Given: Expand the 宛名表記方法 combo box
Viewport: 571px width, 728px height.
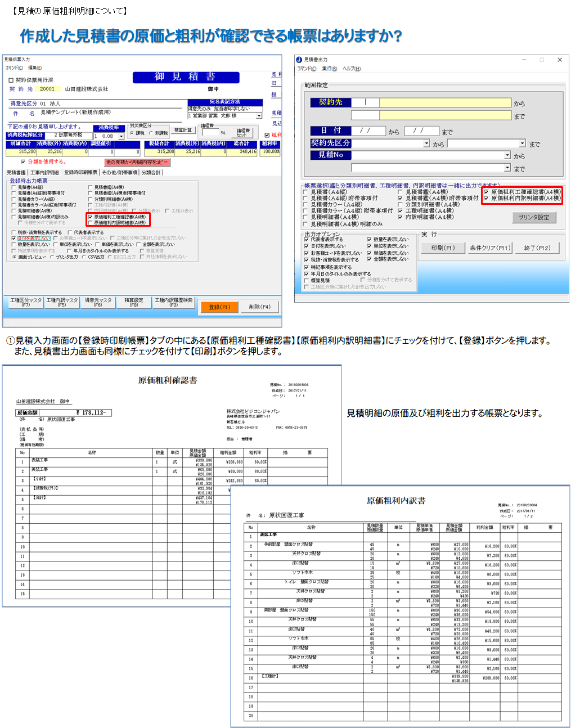Looking at the screenshot, I should pyautogui.click(x=259, y=116).
